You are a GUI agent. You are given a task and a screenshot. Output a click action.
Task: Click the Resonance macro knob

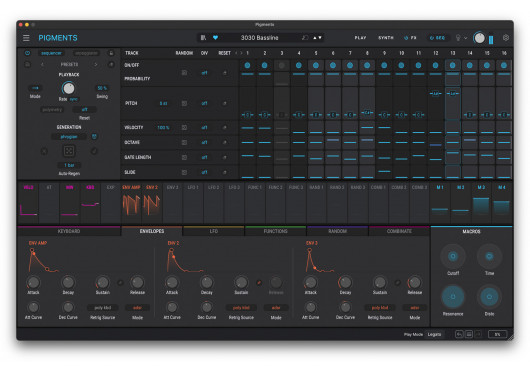(453, 297)
